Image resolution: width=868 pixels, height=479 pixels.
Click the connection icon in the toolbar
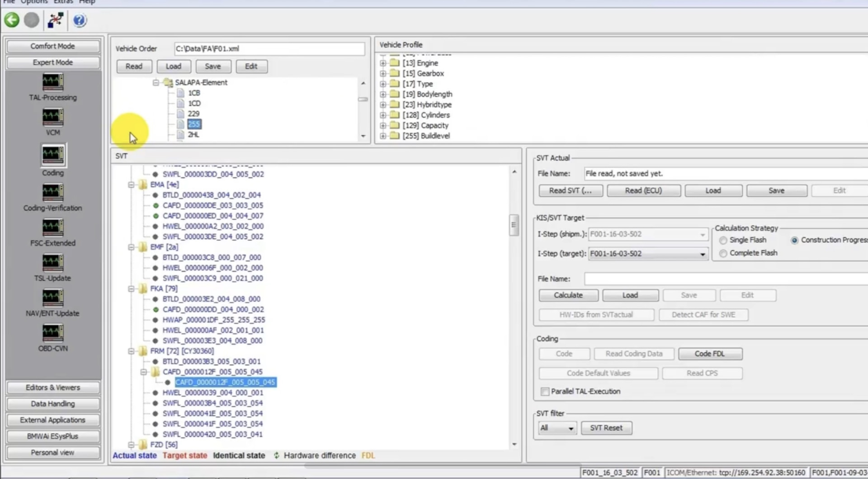(x=55, y=20)
